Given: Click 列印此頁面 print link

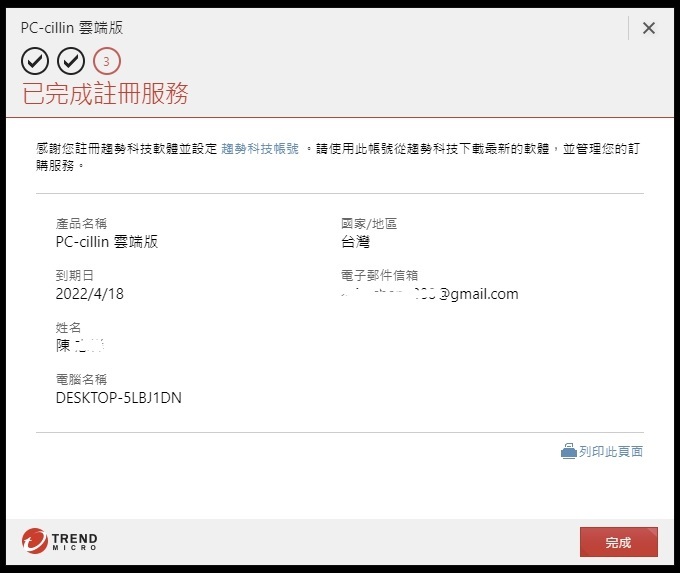Looking at the screenshot, I should pyautogui.click(x=611, y=452).
